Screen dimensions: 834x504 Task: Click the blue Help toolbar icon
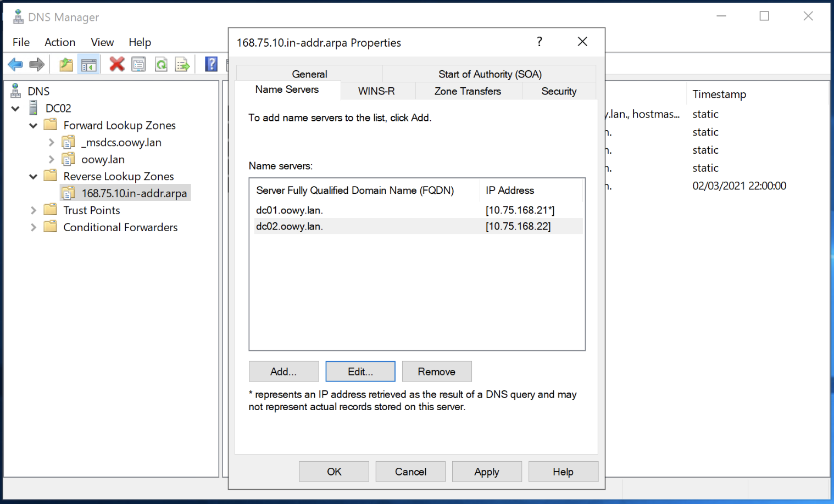(211, 65)
